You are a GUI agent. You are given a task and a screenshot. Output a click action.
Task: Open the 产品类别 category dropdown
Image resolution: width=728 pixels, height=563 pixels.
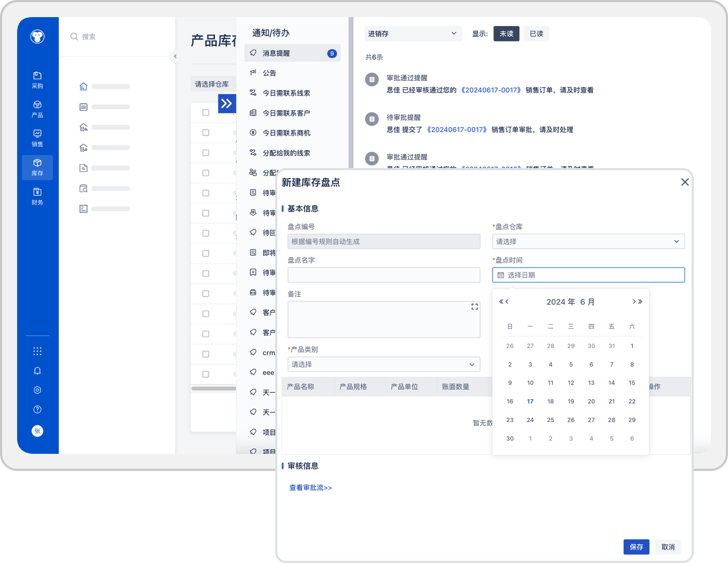pos(383,364)
